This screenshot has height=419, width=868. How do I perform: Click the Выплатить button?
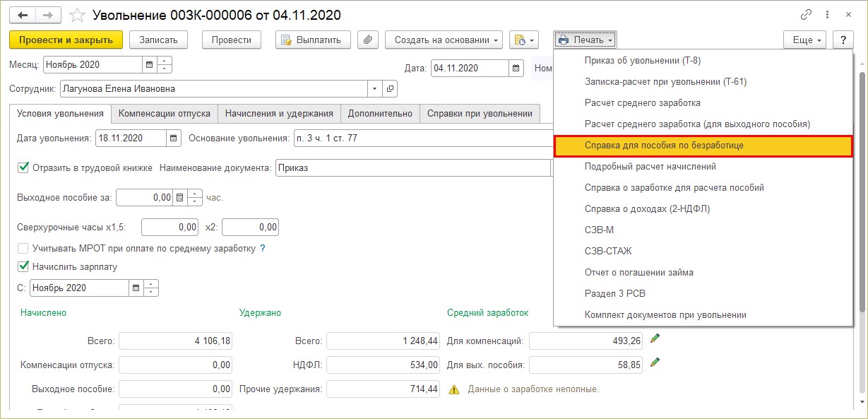[312, 40]
